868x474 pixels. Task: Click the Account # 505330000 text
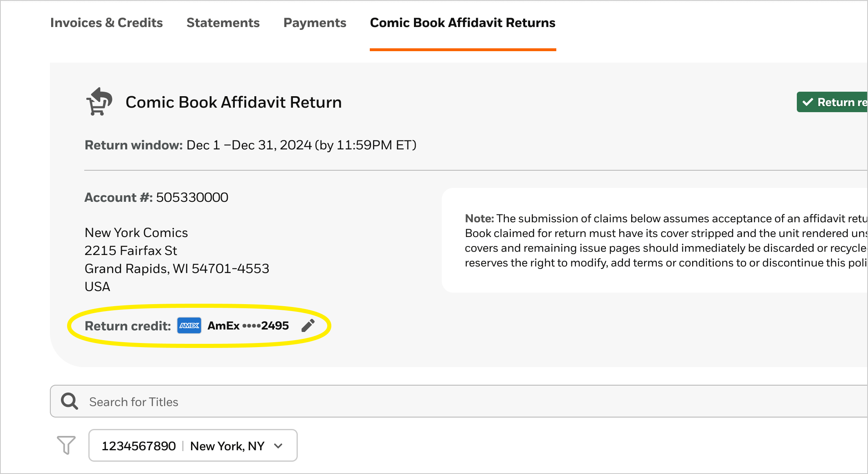coord(156,197)
